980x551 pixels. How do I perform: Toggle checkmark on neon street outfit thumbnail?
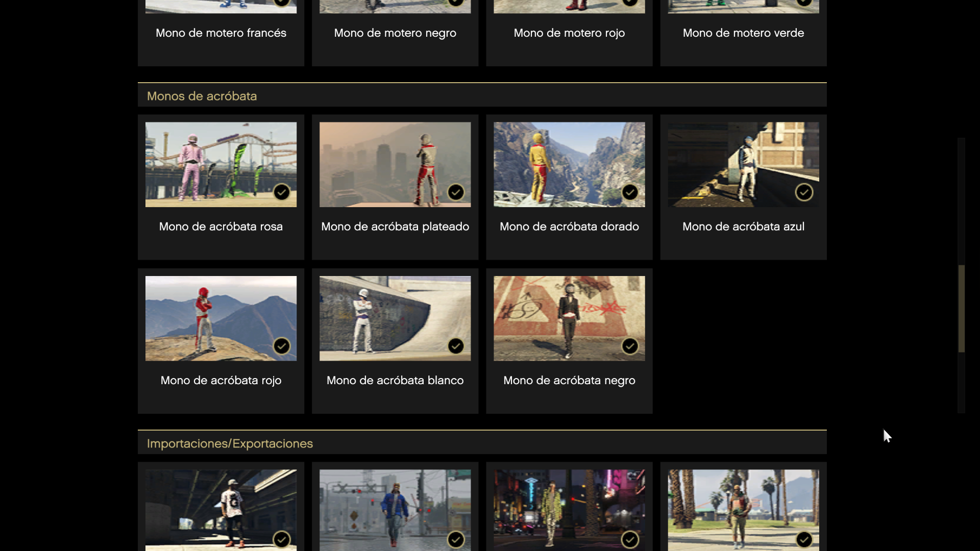(630, 539)
